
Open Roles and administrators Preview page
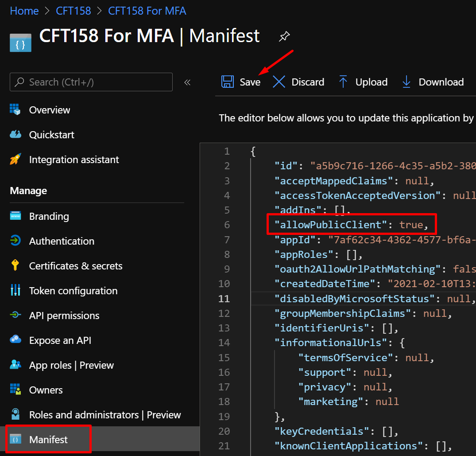tap(105, 415)
